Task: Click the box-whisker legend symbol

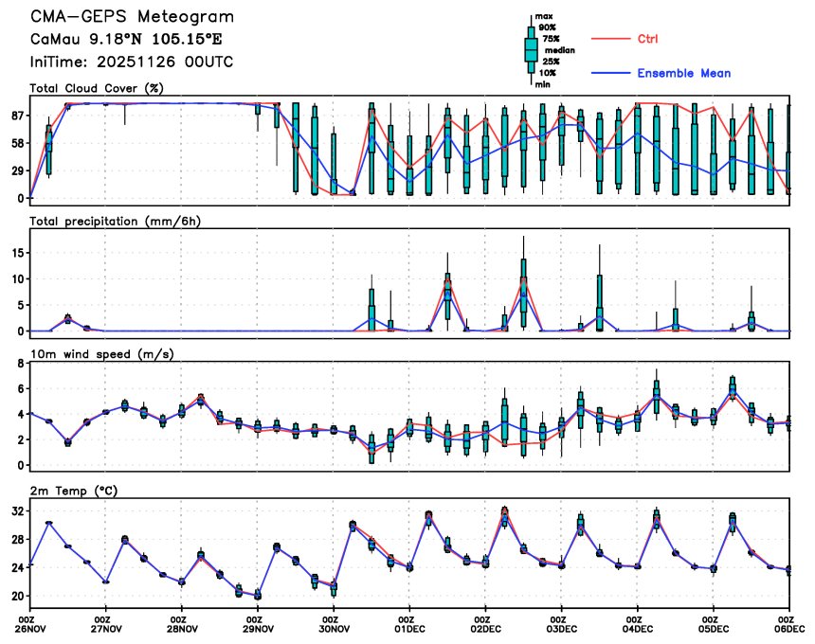Action: (x=531, y=50)
